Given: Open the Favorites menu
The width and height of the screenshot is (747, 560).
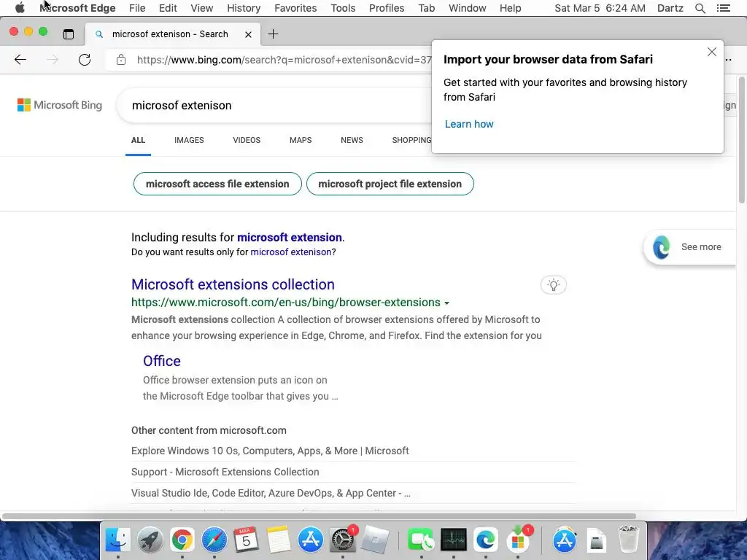Looking at the screenshot, I should tap(295, 8).
